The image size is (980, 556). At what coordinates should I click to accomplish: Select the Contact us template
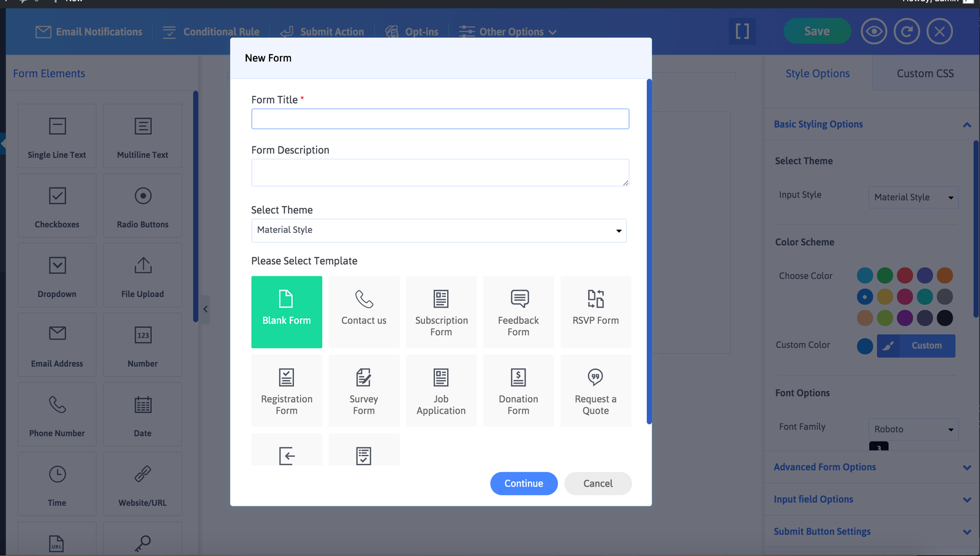(364, 311)
